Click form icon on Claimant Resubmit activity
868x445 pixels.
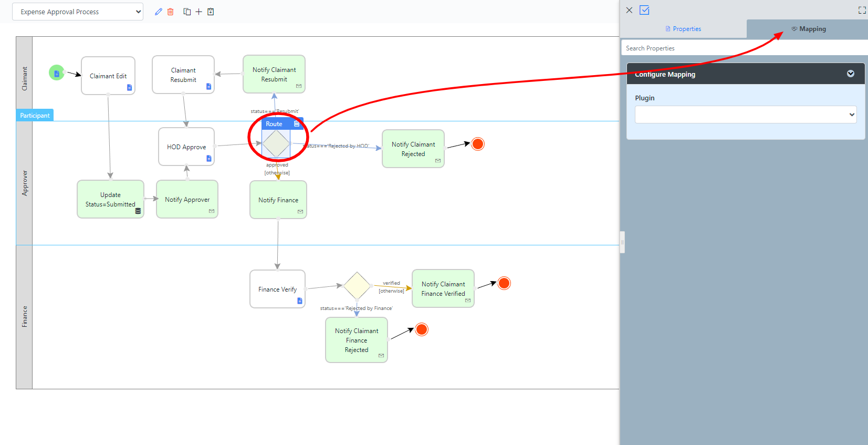[208, 87]
